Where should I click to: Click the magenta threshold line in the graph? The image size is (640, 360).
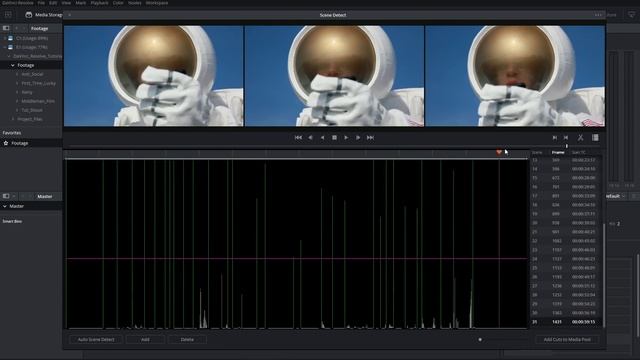pos(297,258)
